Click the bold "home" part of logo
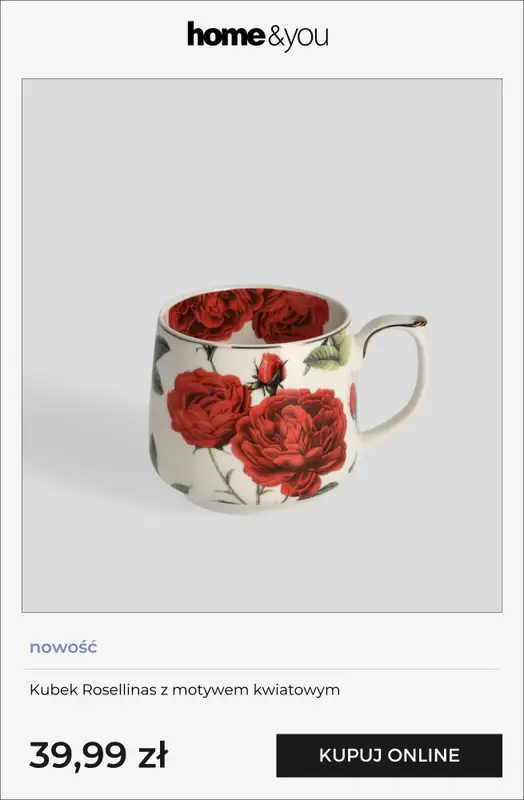Image resolution: width=524 pixels, height=800 pixels. pos(226,35)
